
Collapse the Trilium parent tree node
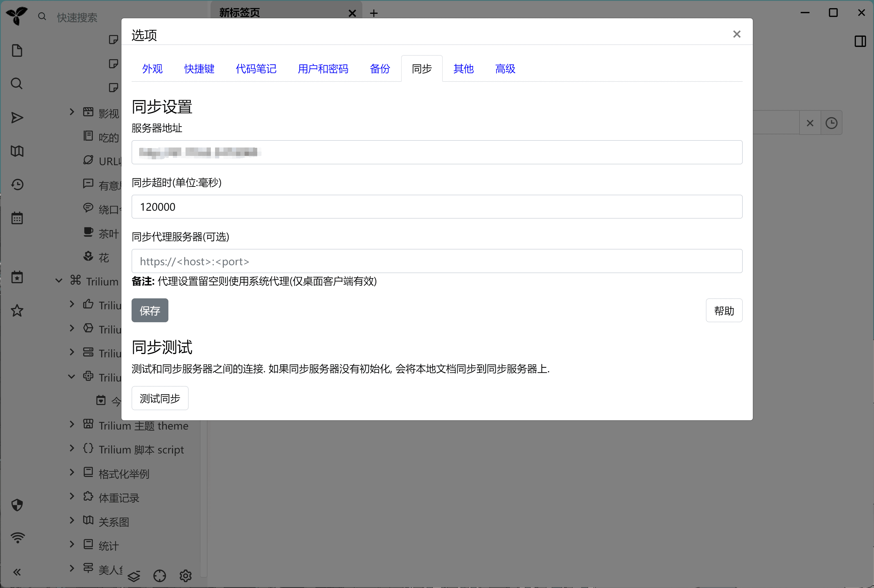point(59,280)
